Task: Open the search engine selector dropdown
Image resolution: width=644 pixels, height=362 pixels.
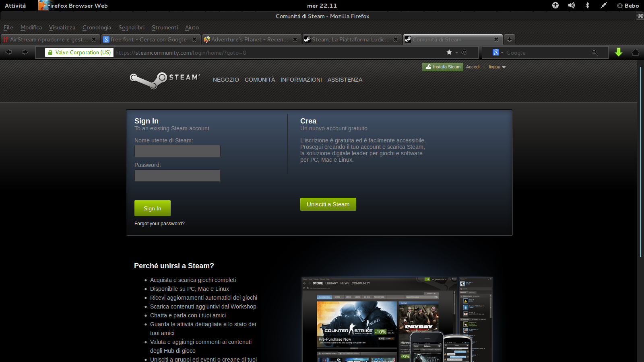Action: [498, 52]
